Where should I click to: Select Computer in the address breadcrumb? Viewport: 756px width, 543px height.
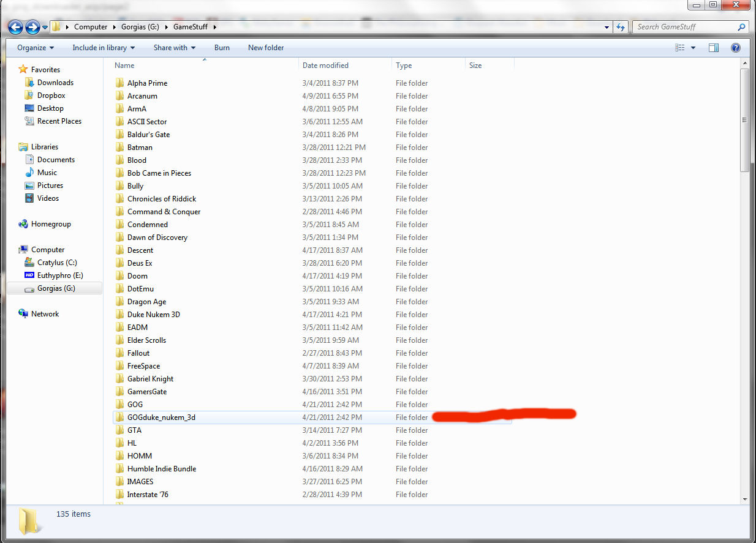coord(91,27)
